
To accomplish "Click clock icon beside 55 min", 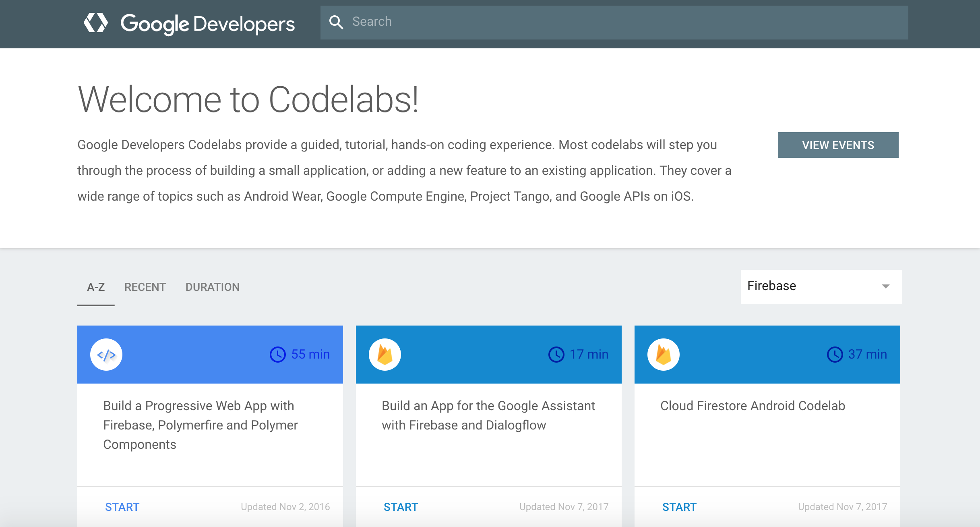I will click(277, 355).
